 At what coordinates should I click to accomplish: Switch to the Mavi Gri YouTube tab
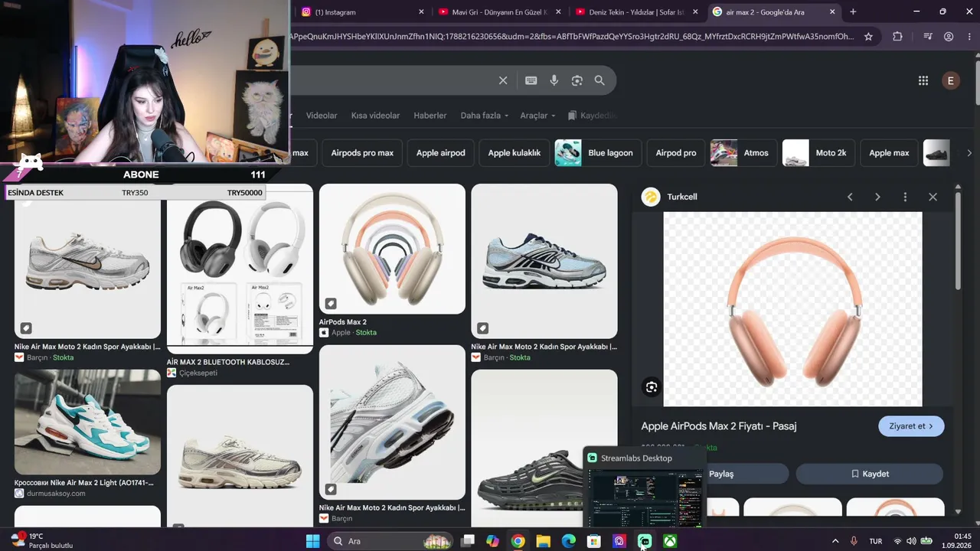(499, 11)
